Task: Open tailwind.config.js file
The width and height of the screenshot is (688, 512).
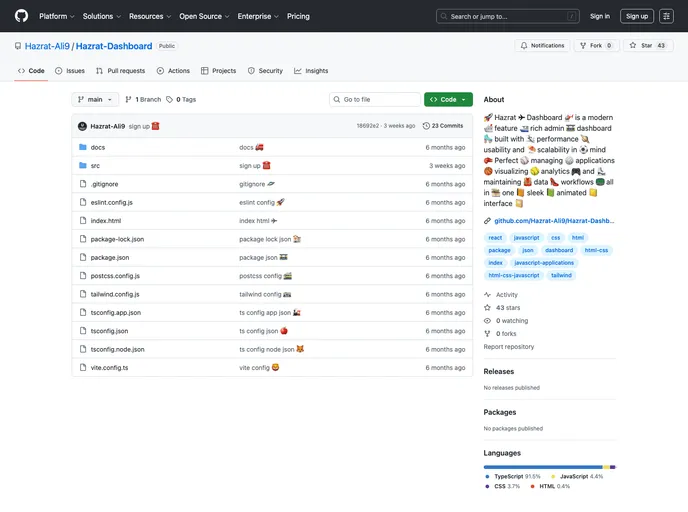Action: pyautogui.click(x=115, y=294)
